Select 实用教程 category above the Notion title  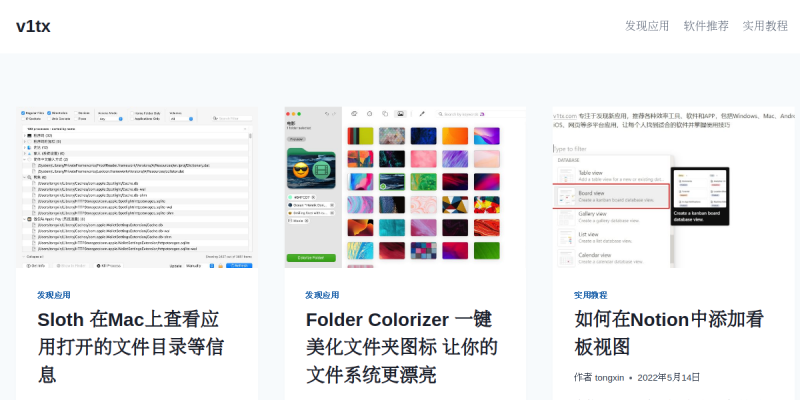pyautogui.click(x=590, y=295)
